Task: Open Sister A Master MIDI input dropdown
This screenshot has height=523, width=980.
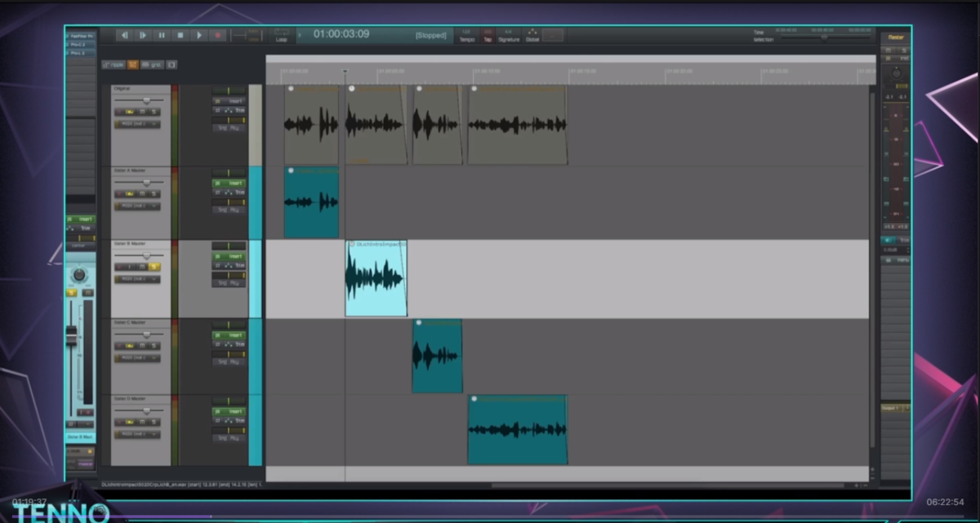Action: coord(137,206)
